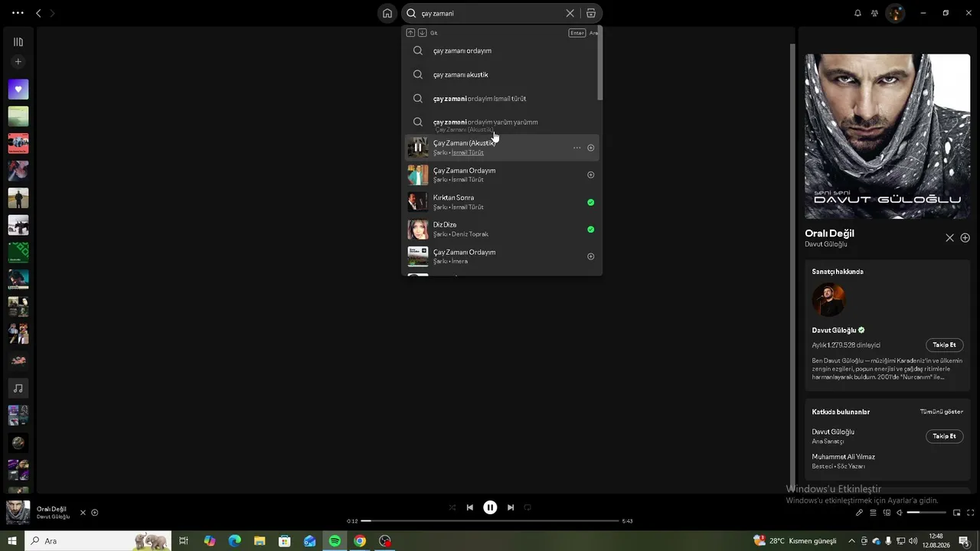The height and width of the screenshot is (551, 980).
Task: Clear the search field with the X icon
Action: [570, 13]
